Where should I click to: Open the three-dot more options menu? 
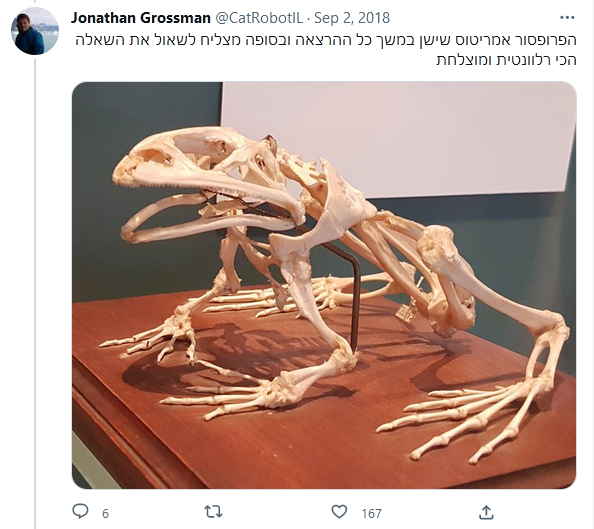[x=567, y=17]
